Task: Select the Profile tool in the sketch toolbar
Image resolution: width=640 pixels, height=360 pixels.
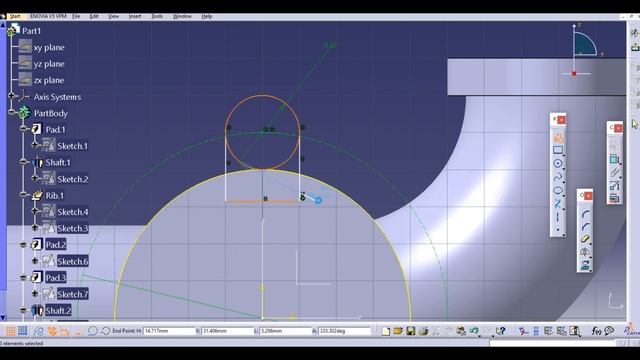Action: pyautogui.click(x=558, y=137)
